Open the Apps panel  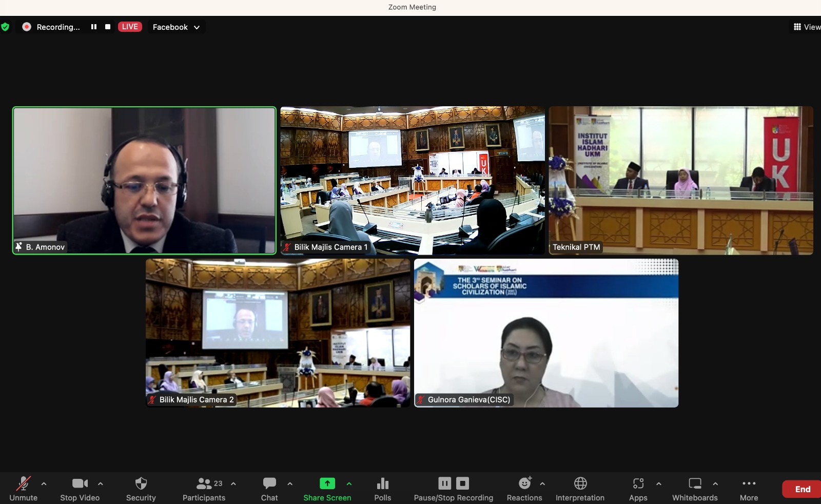638,489
